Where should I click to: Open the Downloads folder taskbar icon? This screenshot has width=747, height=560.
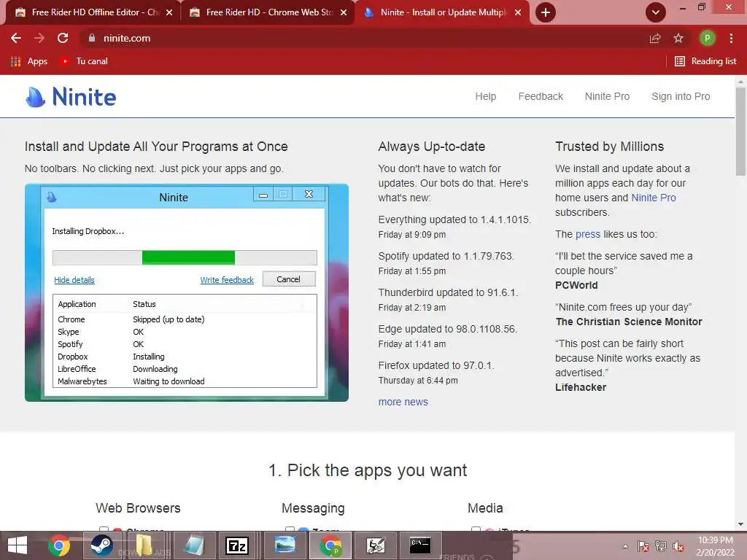[144, 545]
